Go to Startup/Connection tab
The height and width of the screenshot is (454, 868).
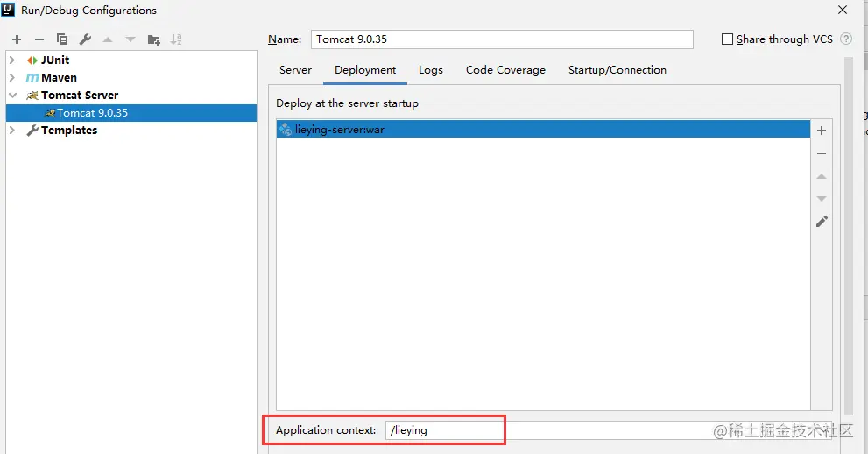(x=617, y=70)
